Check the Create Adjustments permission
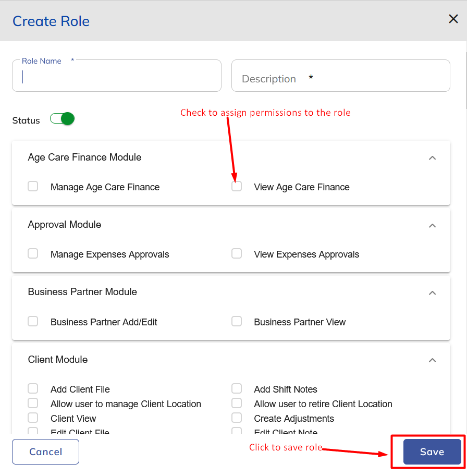 tap(237, 418)
